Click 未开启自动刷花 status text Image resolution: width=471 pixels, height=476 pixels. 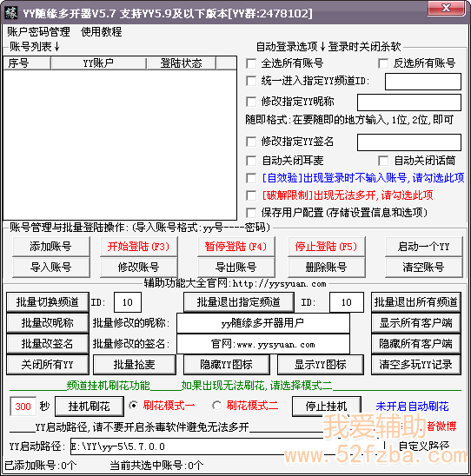(413, 407)
